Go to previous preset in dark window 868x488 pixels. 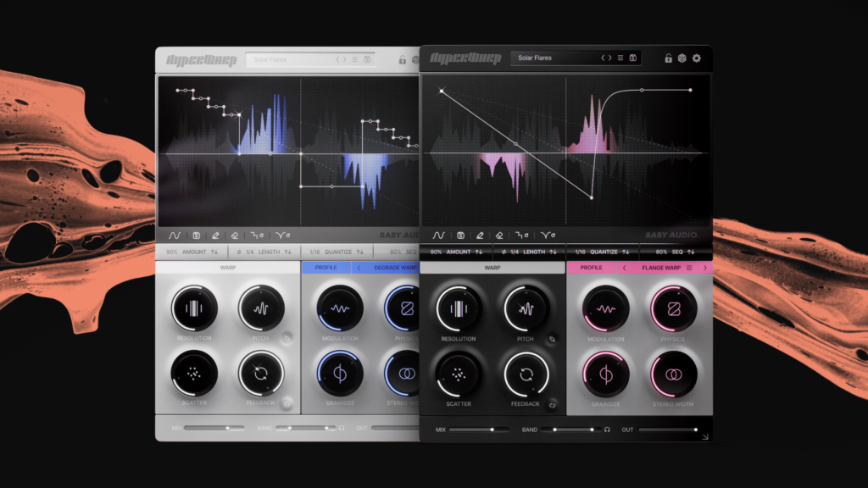pos(603,58)
